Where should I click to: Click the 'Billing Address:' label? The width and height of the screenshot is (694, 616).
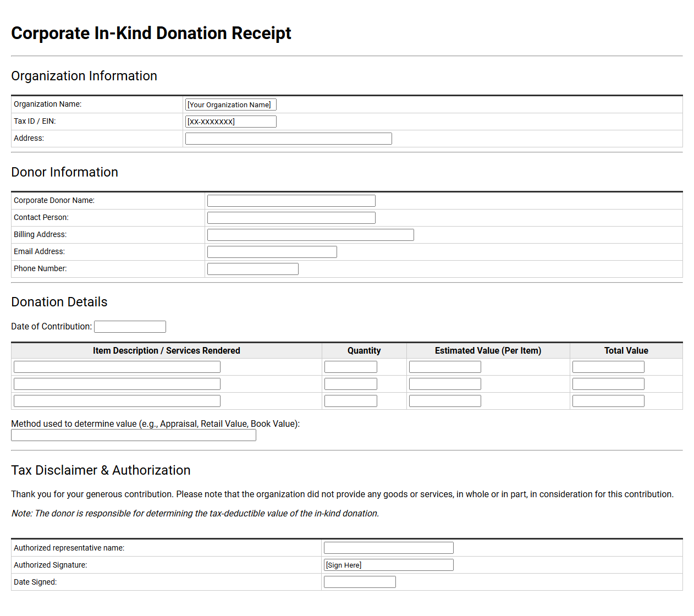40,234
